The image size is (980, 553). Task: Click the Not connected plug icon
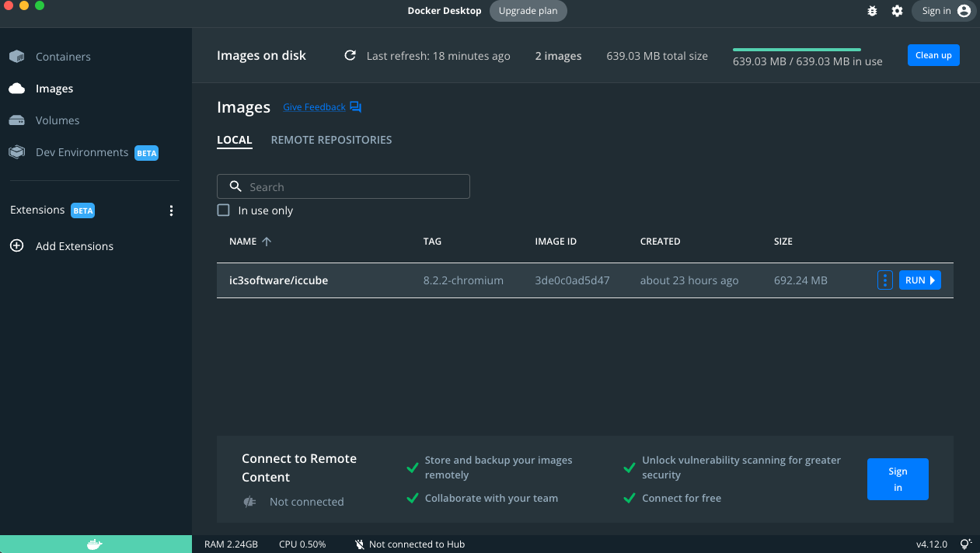click(x=249, y=502)
